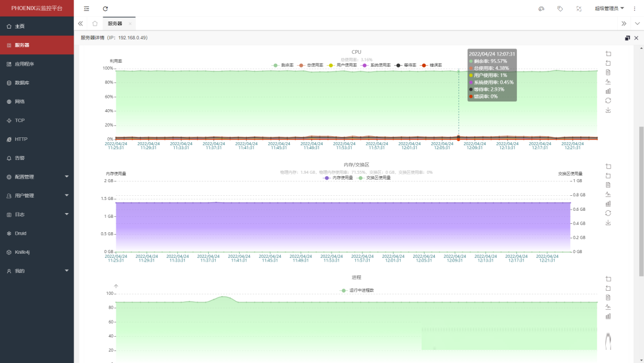
Task: Go to home via the house tab icon
Action: click(x=95, y=23)
